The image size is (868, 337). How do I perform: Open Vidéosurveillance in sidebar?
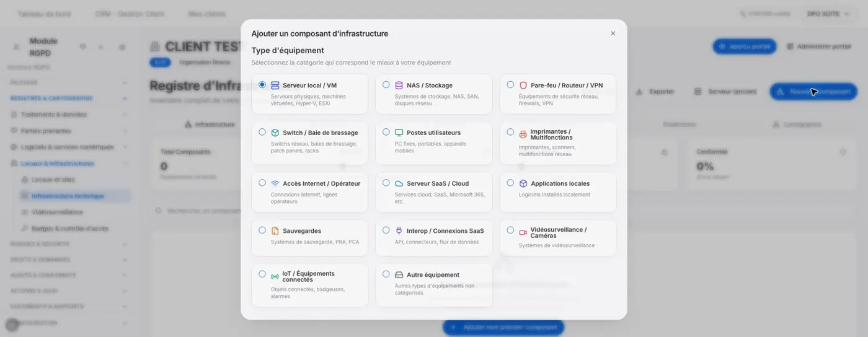point(74,212)
